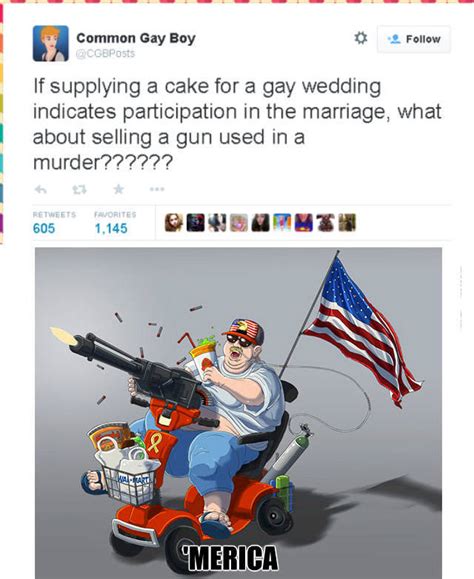Image resolution: width=474 pixels, height=579 pixels.
Task: Open second dark favoriter avatar
Action: click(195, 223)
